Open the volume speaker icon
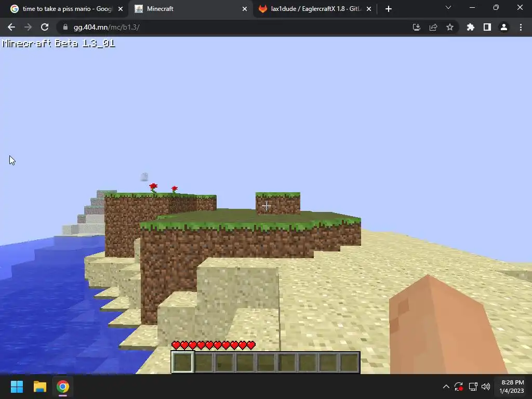Screen dimensions: 532x399 click(486, 387)
